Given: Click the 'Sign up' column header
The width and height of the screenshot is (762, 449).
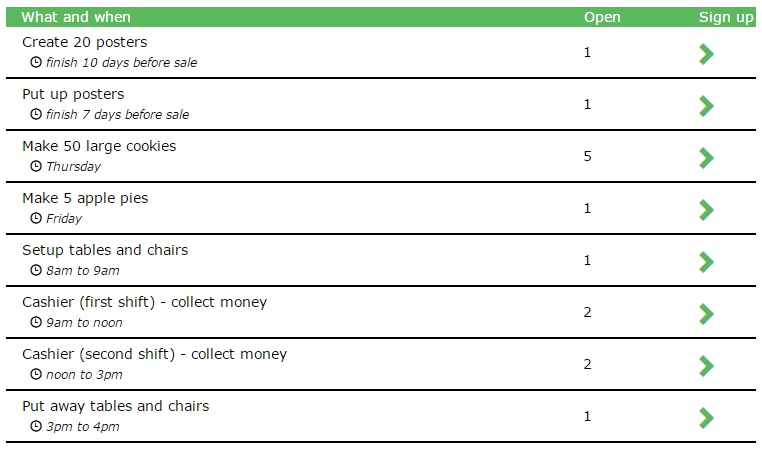Looking at the screenshot, I should tap(726, 17).
